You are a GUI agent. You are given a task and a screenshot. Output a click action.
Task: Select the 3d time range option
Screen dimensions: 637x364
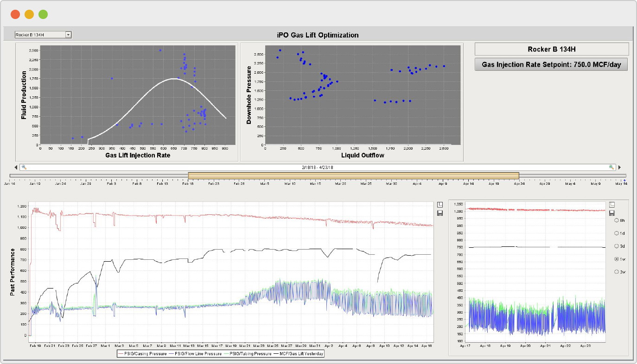[617, 246]
